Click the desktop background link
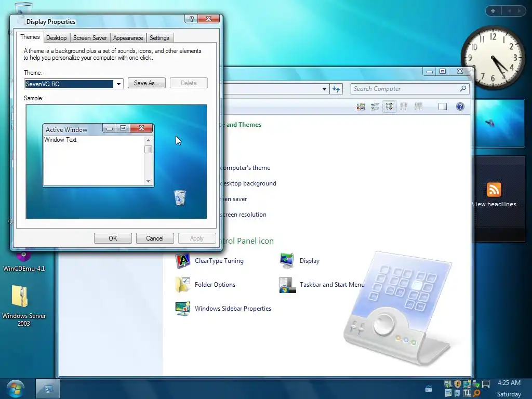This screenshot has height=399, width=532. [249, 183]
